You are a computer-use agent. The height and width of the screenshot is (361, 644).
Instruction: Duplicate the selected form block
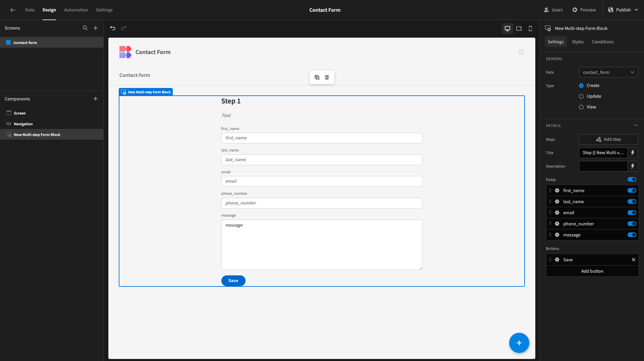click(317, 77)
